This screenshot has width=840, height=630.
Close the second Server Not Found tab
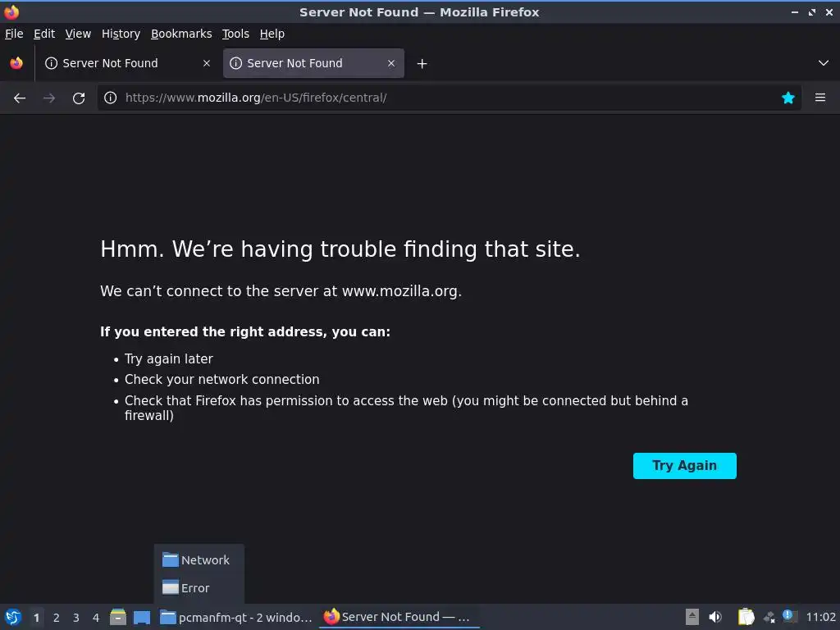click(x=391, y=63)
